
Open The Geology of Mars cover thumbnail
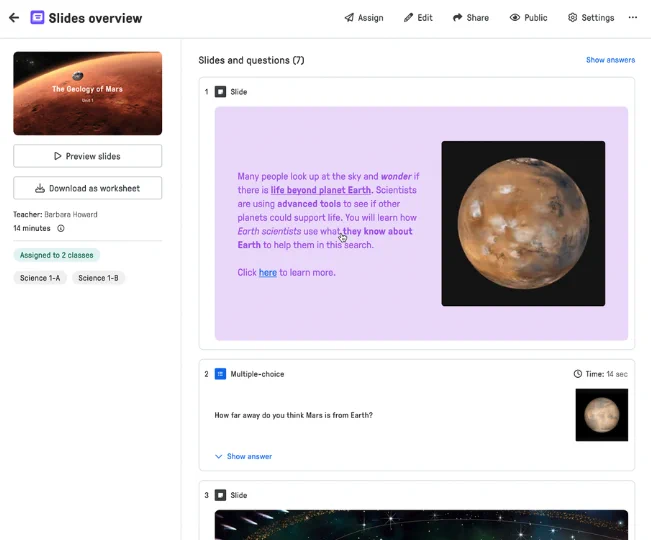88,93
